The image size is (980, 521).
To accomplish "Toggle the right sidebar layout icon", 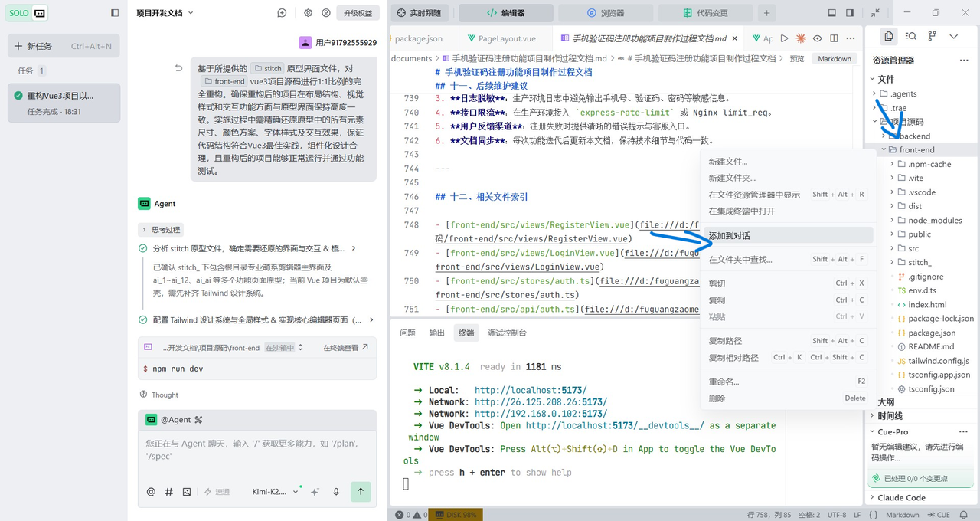I will pos(850,13).
